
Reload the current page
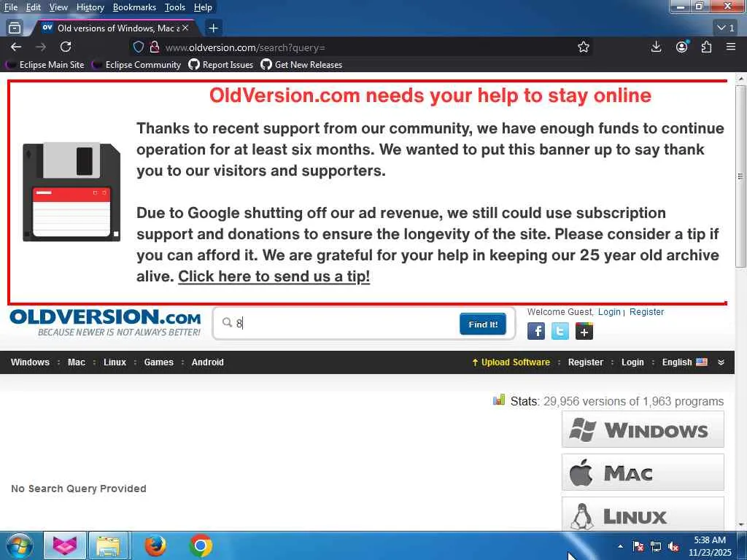coord(66,47)
